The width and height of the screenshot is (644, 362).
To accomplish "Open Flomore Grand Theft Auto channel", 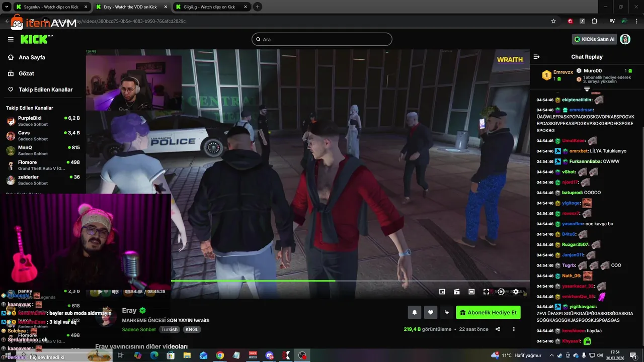I will point(43,165).
